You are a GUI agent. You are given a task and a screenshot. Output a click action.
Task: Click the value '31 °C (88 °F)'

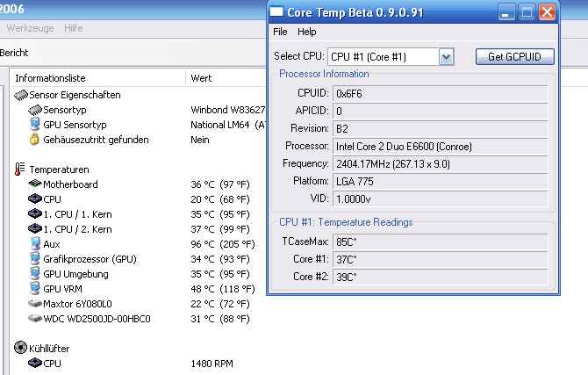pyautogui.click(x=220, y=319)
